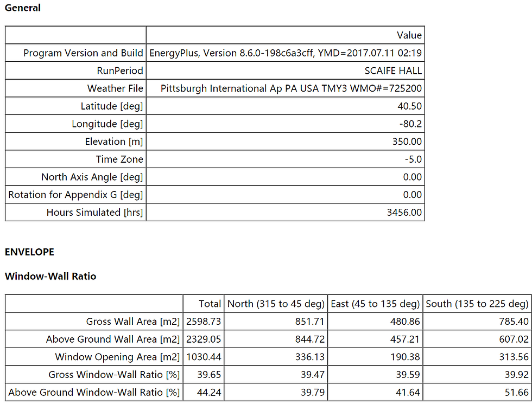Image resolution: width=532 pixels, height=404 pixels.
Task: Select the Program Version and Build row label
Action: 83,53
